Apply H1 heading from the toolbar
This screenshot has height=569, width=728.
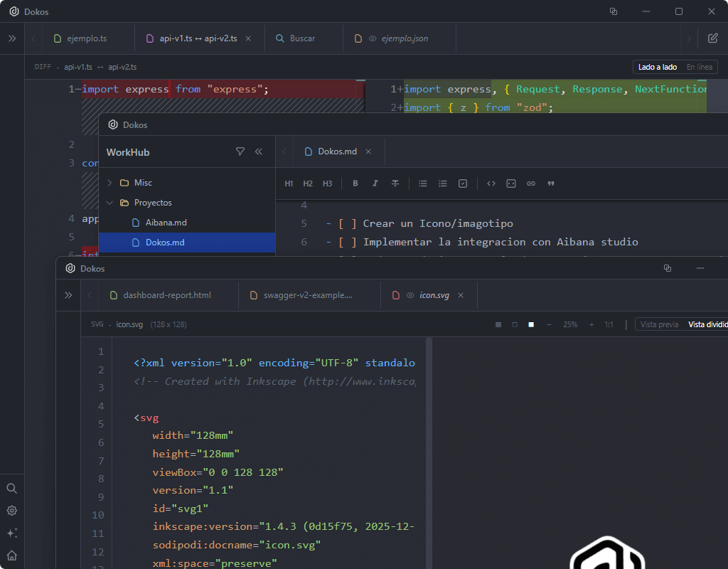(x=289, y=184)
